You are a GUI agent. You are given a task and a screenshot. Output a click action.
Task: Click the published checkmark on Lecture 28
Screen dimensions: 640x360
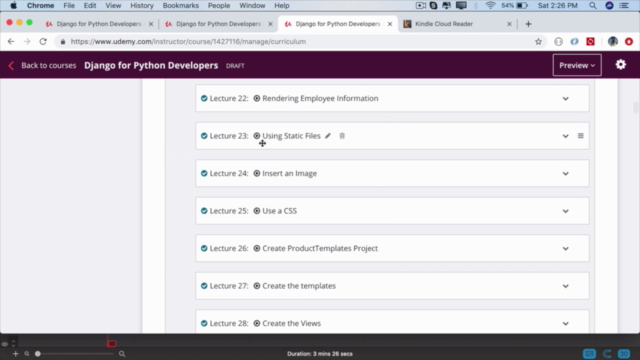tap(204, 324)
